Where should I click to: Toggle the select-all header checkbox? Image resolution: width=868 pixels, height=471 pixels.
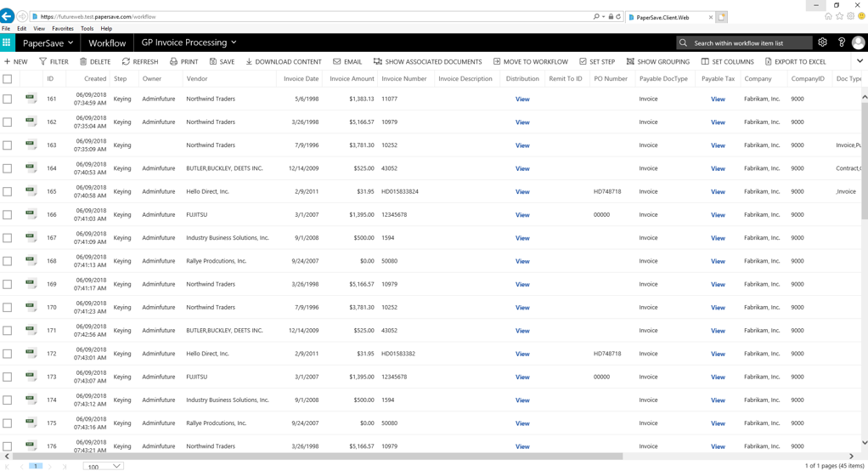coord(7,79)
